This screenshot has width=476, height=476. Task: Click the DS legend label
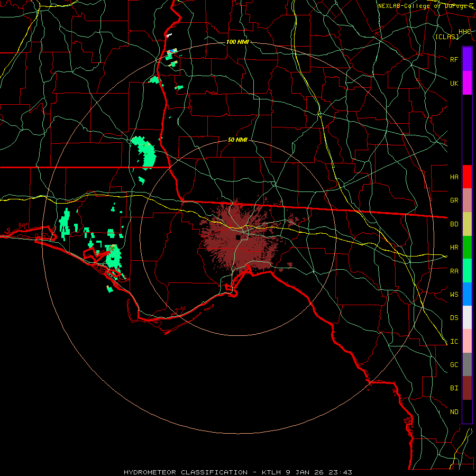point(454,318)
